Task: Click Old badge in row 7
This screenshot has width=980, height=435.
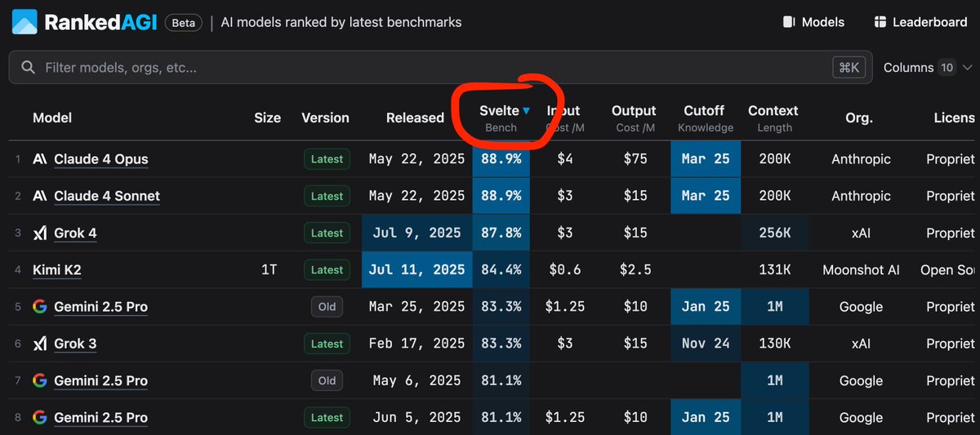Action: pos(327,380)
